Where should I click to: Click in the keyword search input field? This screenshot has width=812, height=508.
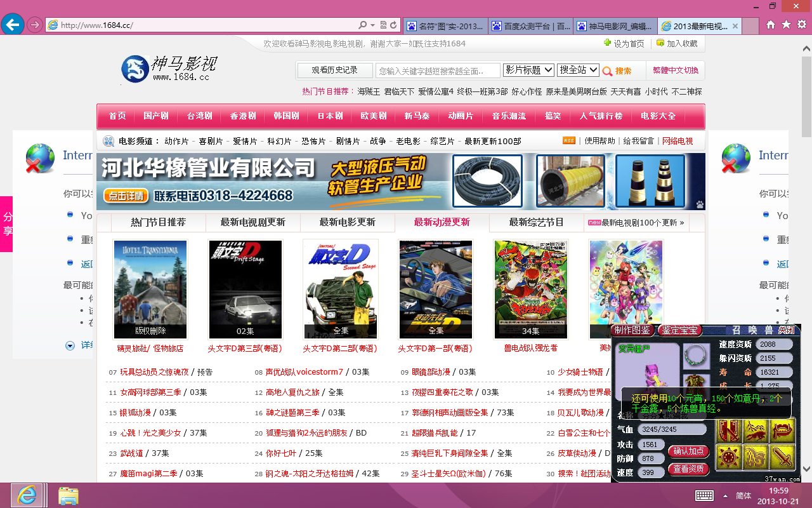pos(438,70)
